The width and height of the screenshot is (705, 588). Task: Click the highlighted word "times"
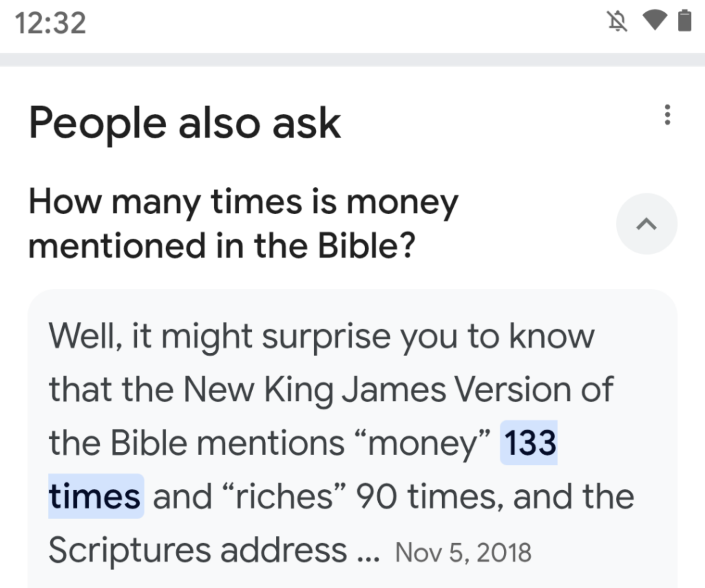pyautogui.click(x=95, y=496)
